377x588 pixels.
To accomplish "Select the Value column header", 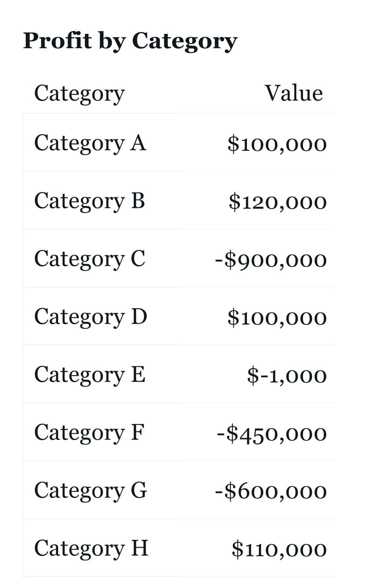I will [x=293, y=93].
